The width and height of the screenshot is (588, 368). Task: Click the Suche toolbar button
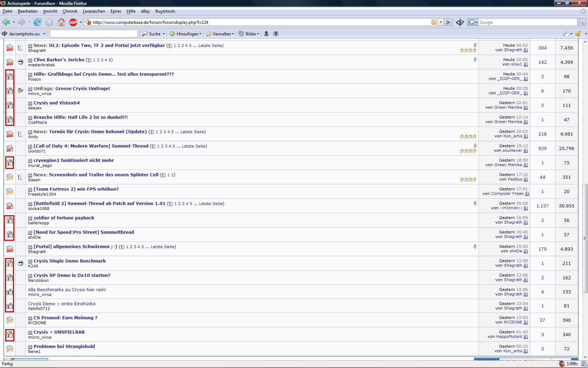click(151, 34)
